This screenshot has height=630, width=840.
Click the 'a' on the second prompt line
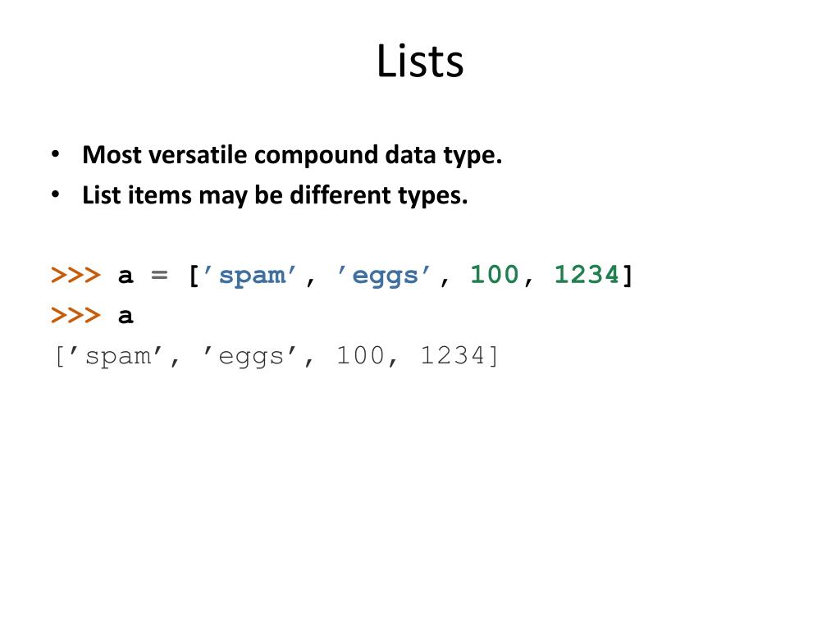click(x=126, y=316)
